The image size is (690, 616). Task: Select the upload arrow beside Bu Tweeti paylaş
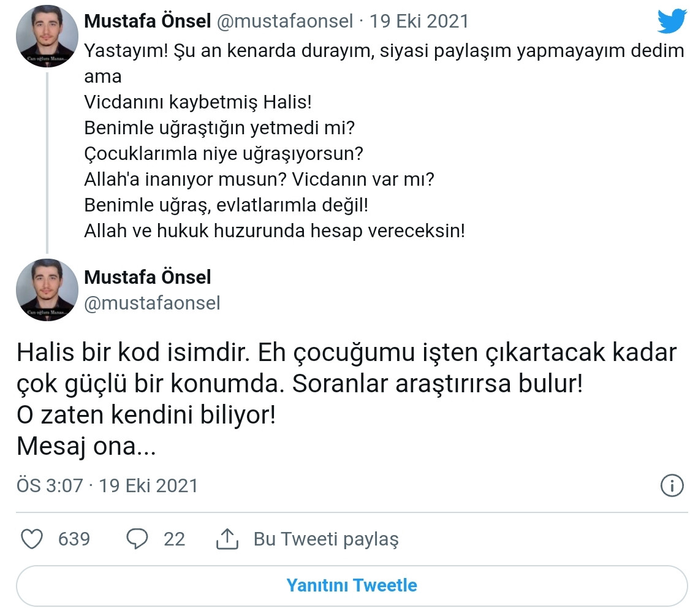click(229, 538)
